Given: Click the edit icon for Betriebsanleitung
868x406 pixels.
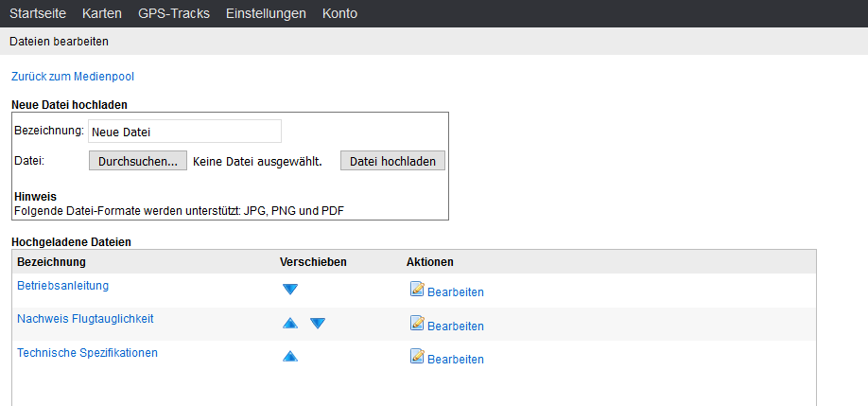Looking at the screenshot, I should (x=417, y=290).
